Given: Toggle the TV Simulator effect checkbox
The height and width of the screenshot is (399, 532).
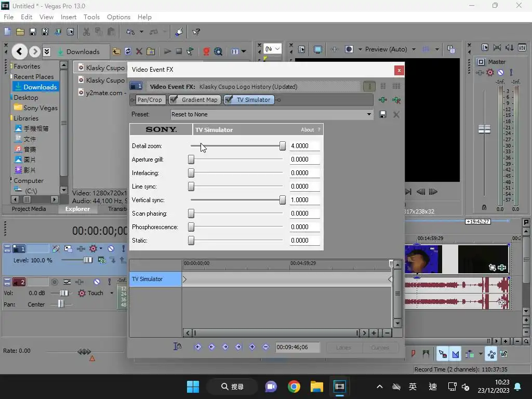Looking at the screenshot, I should (229, 99).
